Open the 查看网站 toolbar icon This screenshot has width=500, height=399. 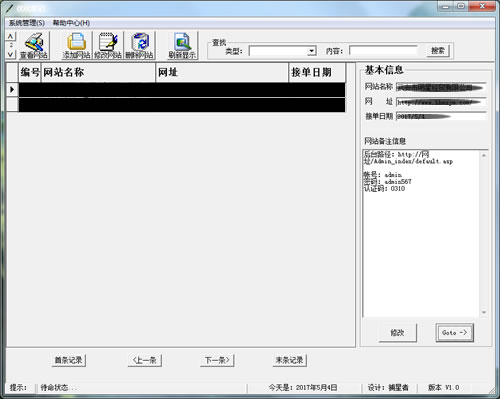tap(34, 46)
